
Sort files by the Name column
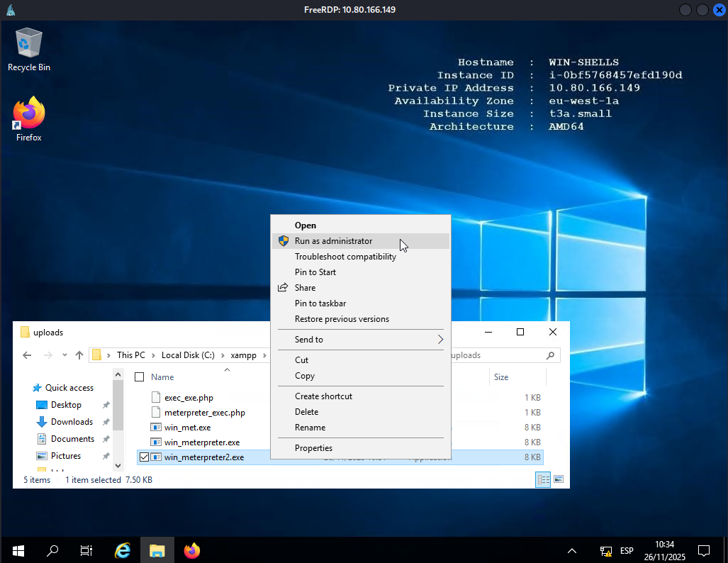coord(162,377)
